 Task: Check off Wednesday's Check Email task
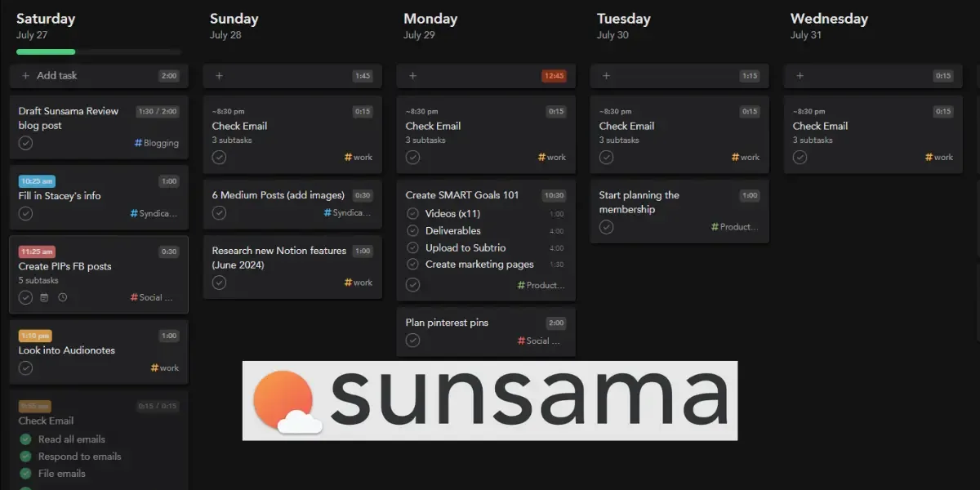800,158
